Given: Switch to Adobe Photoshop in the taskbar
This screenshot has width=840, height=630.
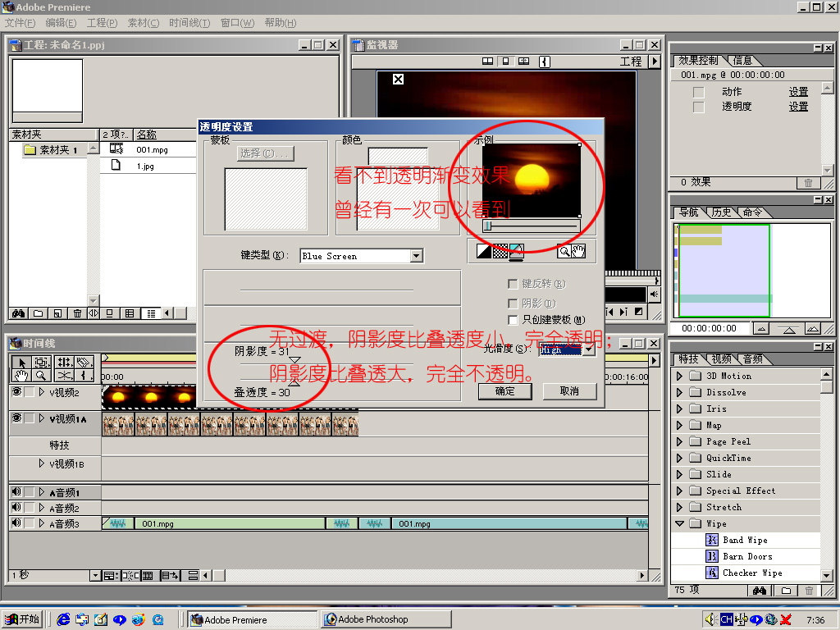Looking at the screenshot, I should [x=387, y=619].
